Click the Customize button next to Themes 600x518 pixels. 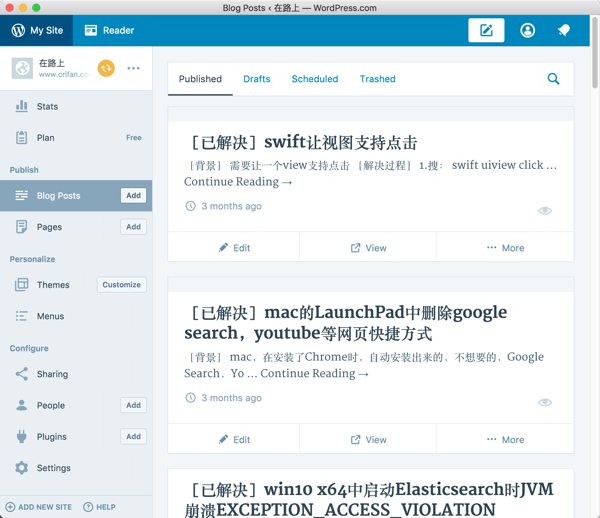point(122,285)
